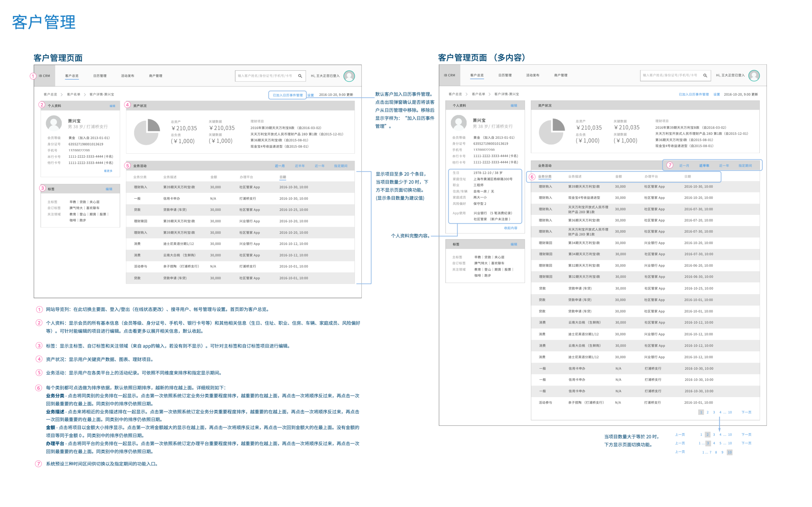
Task: Click the 理财赎回 row in the first mockup
Action: pos(240,221)
